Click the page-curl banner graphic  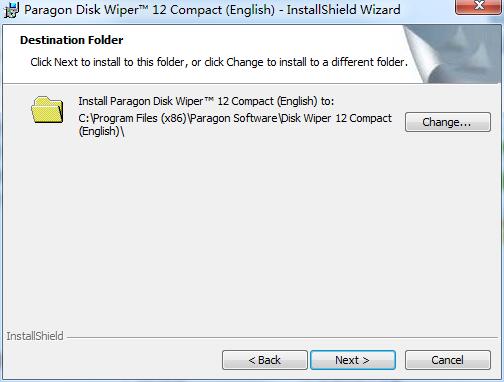tap(452, 54)
